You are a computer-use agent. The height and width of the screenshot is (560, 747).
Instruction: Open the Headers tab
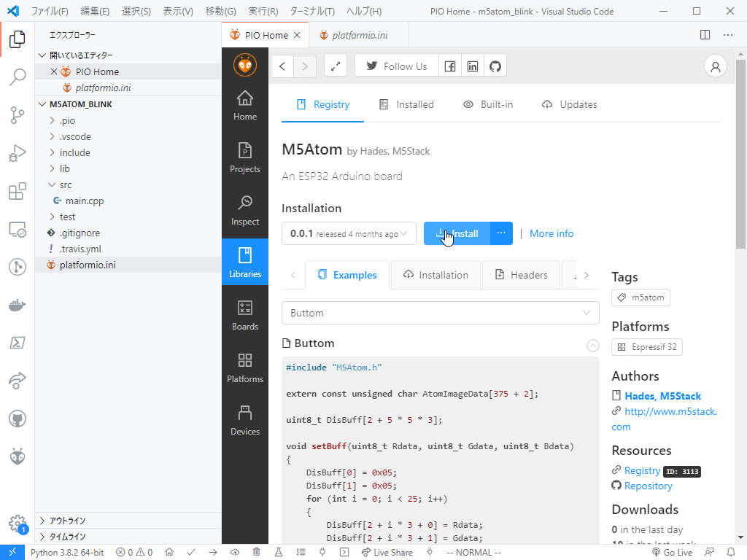tap(521, 275)
